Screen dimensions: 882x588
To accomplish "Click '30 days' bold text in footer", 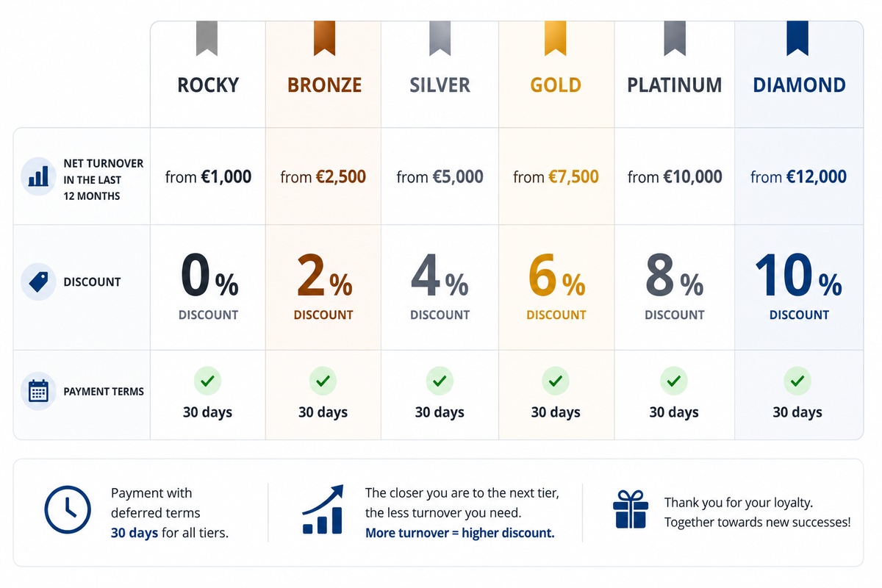I will [135, 533].
